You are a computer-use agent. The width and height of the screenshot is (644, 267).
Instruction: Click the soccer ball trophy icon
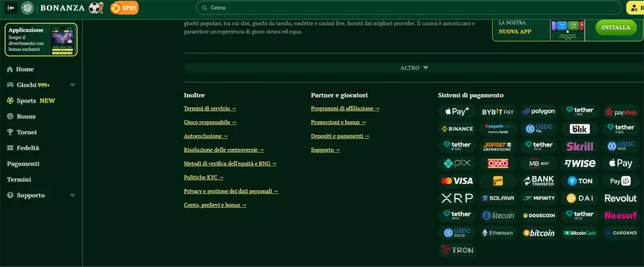coord(96,8)
